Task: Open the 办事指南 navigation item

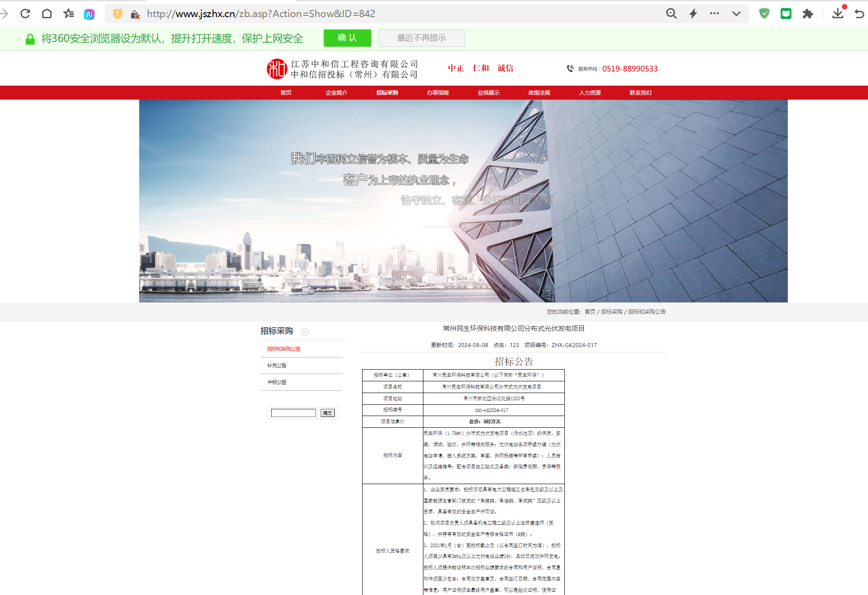Action: coord(438,92)
